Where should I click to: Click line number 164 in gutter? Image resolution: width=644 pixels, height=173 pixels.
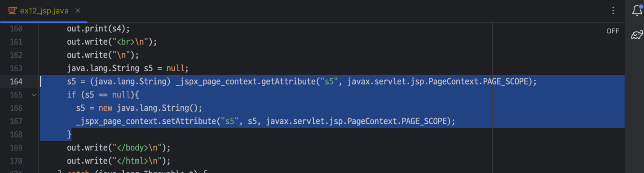click(16, 82)
